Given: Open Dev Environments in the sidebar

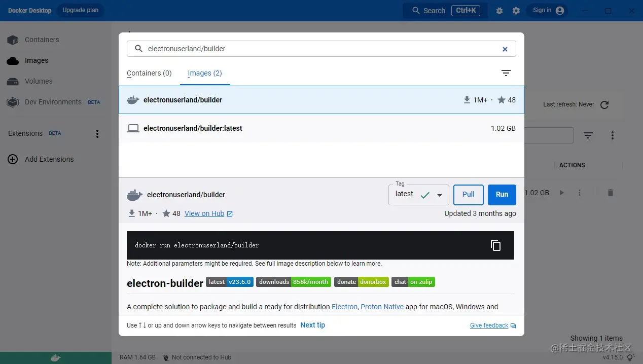Looking at the screenshot, I should coord(53,102).
